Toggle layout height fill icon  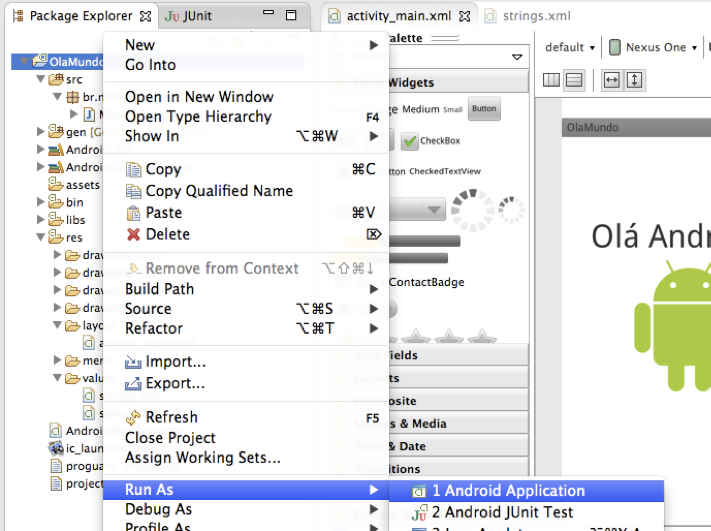point(634,80)
